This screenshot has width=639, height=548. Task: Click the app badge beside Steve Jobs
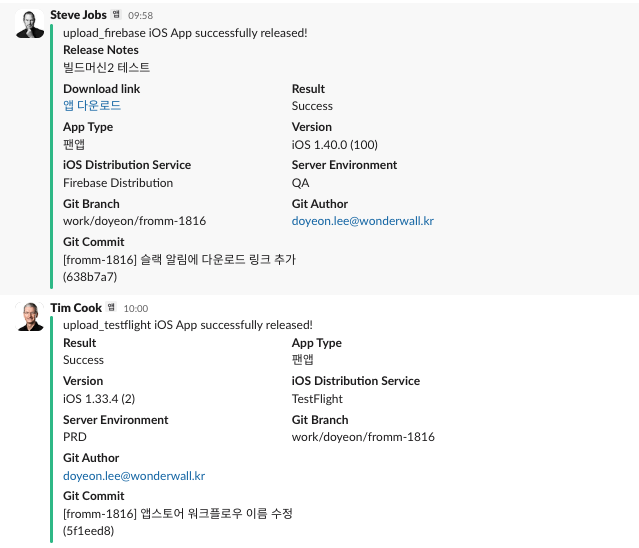pos(116,14)
